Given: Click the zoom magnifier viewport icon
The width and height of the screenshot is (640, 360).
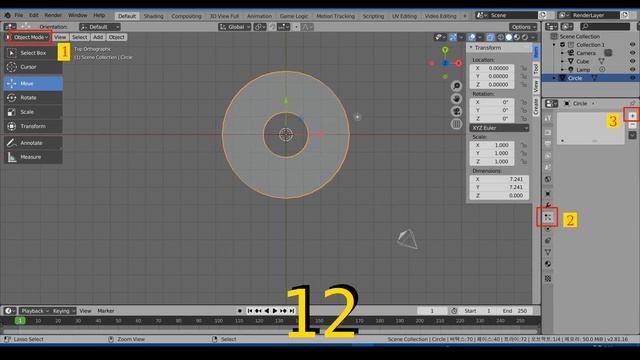Looking at the screenshot, I should pyautogui.click(x=456, y=86).
